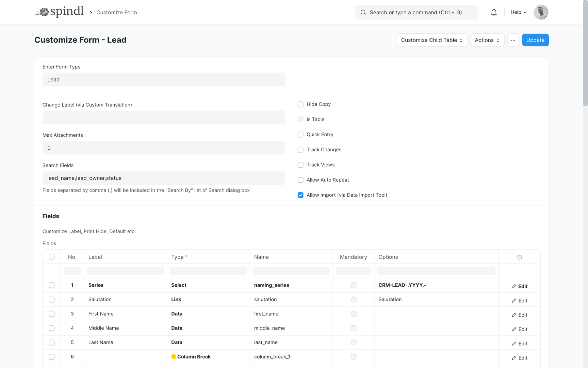Open the Customize Child Table dropdown
Image resolution: width=588 pixels, height=368 pixels.
432,40
